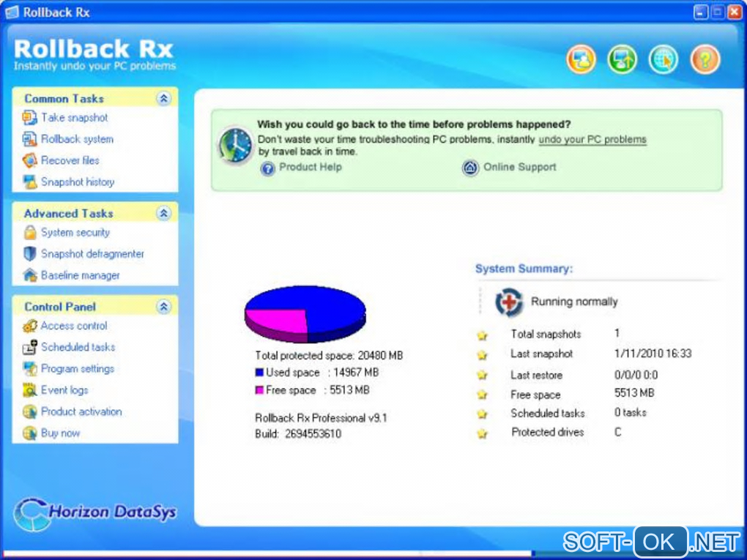Click the Common Tasks header
The height and width of the screenshot is (560, 747).
click(94, 99)
